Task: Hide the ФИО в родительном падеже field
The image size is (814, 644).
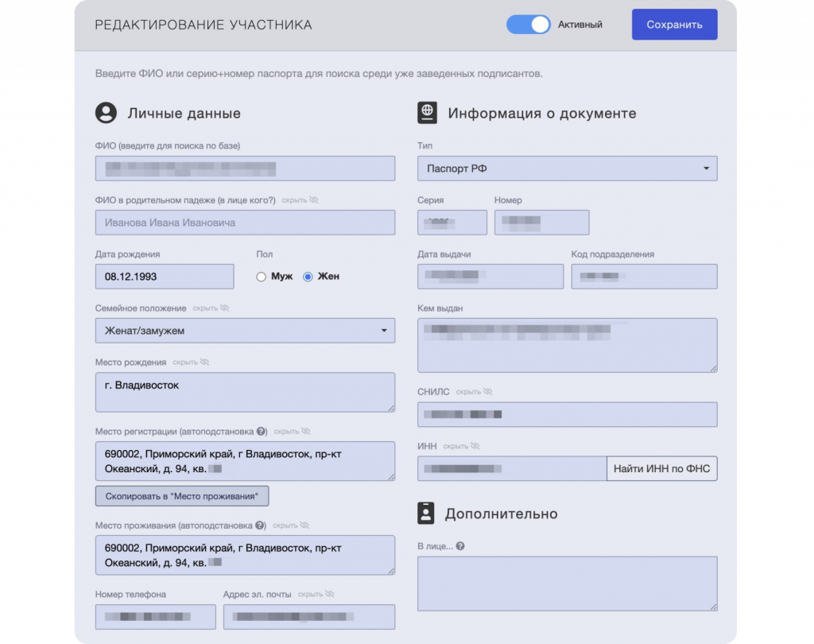Action: point(314,200)
